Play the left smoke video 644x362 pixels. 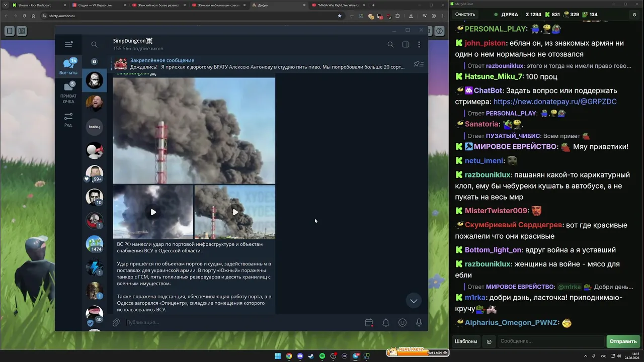click(x=153, y=212)
